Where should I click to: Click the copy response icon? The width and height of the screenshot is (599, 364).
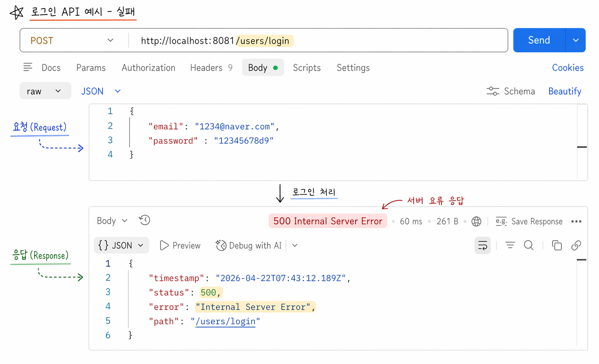click(x=557, y=245)
